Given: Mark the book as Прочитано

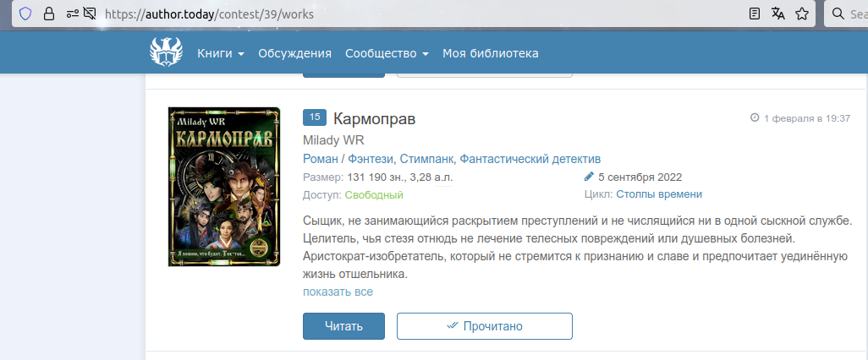Looking at the screenshot, I should (x=485, y=326).
